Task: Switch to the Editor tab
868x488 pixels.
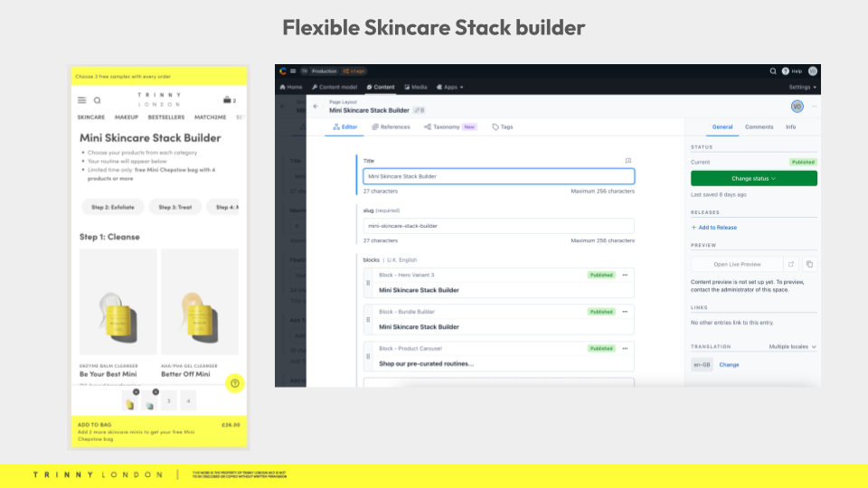Action: coord(344,127)
